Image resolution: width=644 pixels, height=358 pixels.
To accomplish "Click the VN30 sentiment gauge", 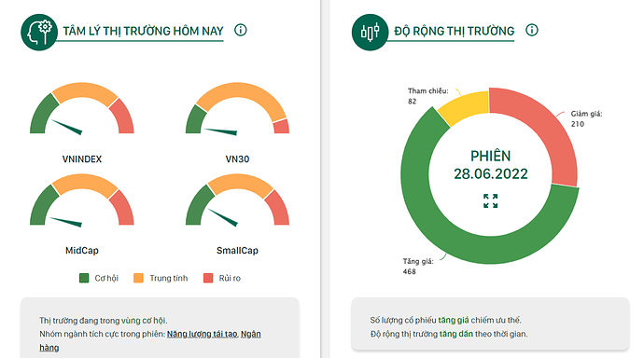I will click(x=237, y=108).
